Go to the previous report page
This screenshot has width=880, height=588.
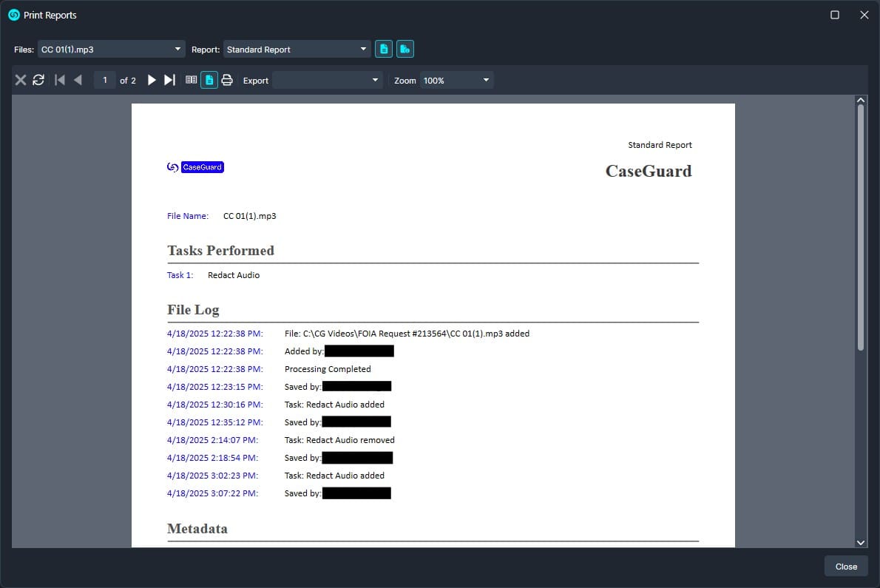[x=78, y=80]
